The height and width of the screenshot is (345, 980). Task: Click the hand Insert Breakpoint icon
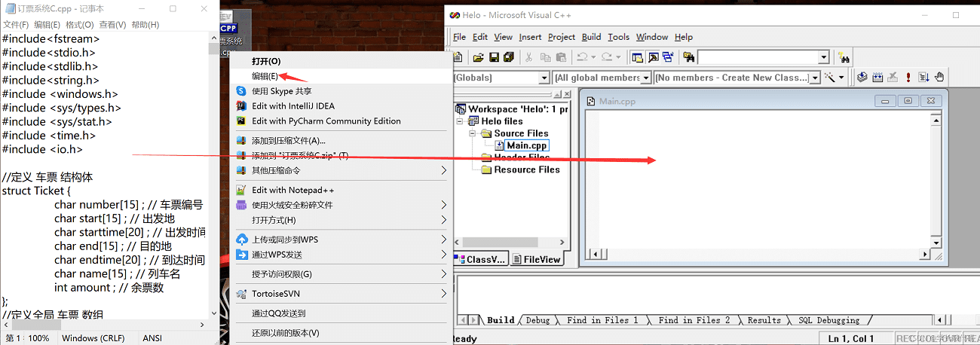939,78
